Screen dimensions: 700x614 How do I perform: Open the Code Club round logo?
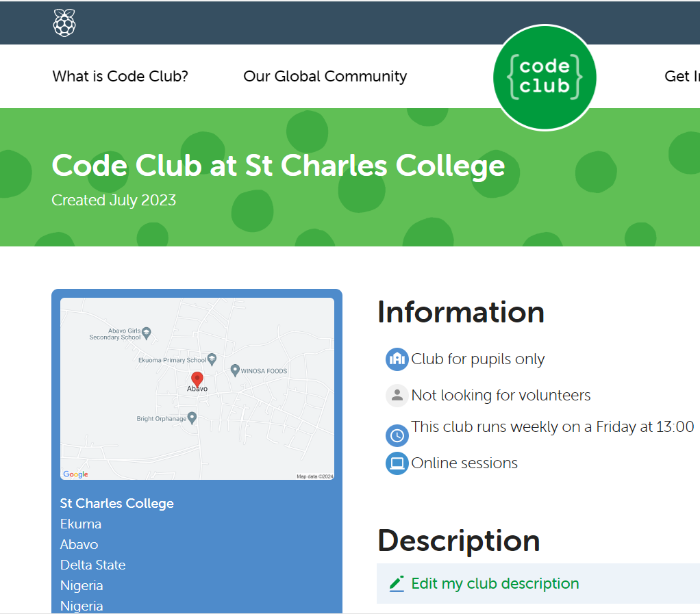tap(545, 77)
